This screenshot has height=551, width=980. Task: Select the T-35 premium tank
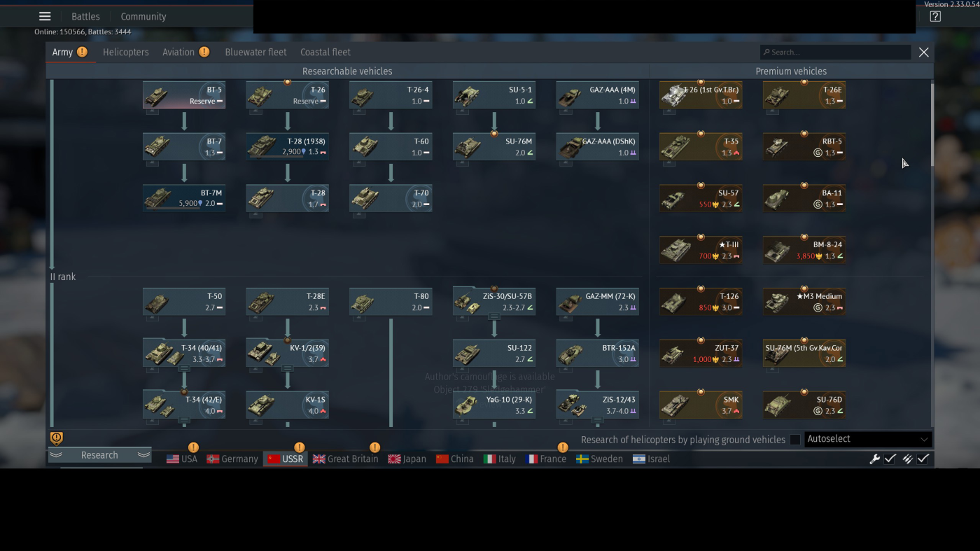(x=701, y=147)
